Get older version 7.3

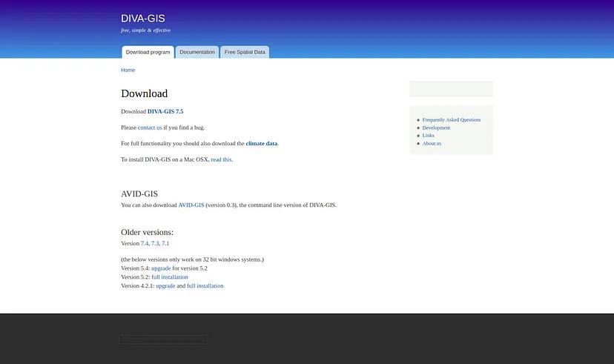tap(155, 243)
